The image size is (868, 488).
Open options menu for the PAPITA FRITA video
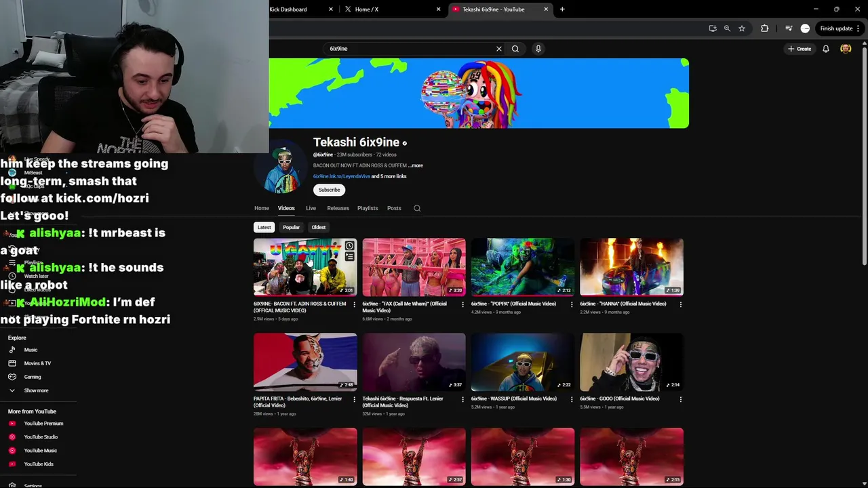click(354, 399)
